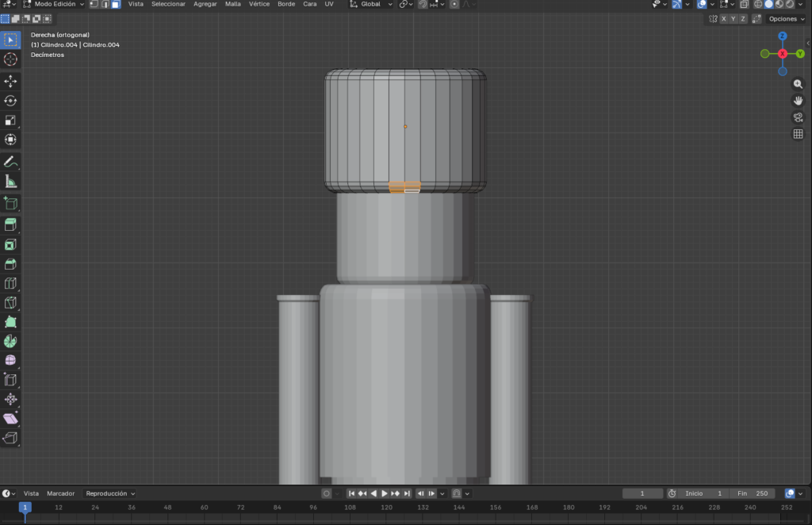812x525 pixels.
Task: Toggle X-axis mirror button
Action: tap(723, 18)
